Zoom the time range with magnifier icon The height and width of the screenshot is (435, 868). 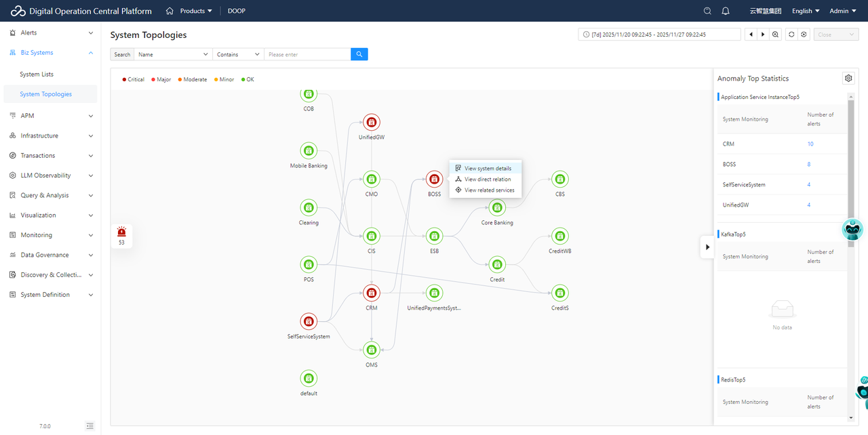click(x=775, y=35)
